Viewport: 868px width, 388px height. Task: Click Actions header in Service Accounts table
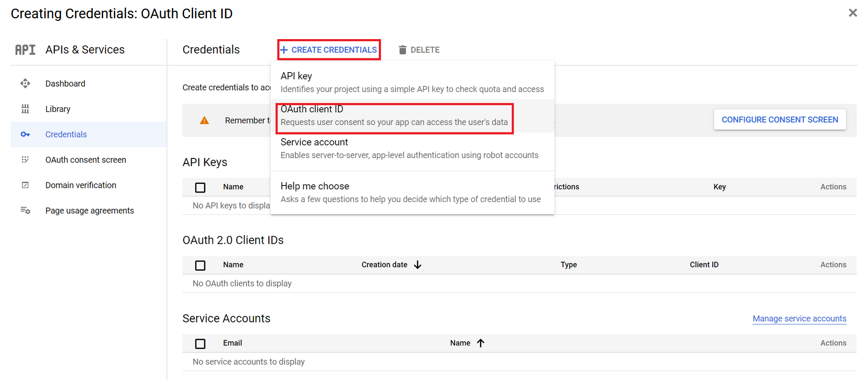[834, 343]
